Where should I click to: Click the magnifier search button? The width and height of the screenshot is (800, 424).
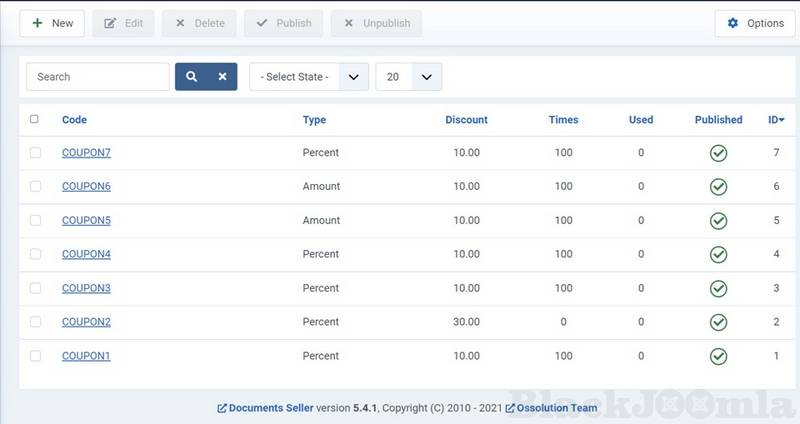click(191, 77)
